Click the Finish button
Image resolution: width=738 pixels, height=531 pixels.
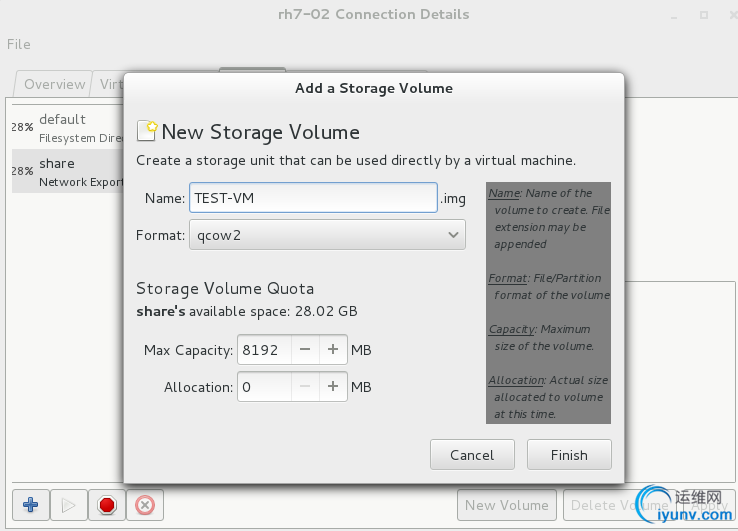point(569,455)
